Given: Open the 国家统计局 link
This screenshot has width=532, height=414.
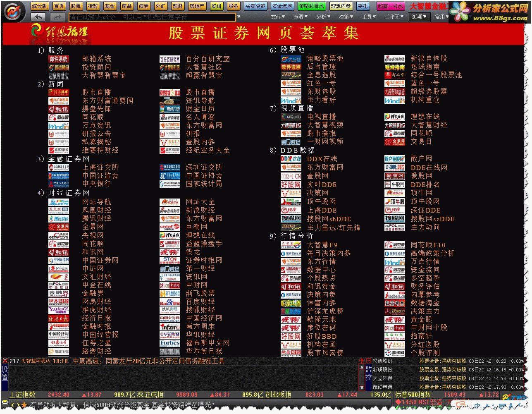Looking at the screenshot, I should tap(204, 184).
